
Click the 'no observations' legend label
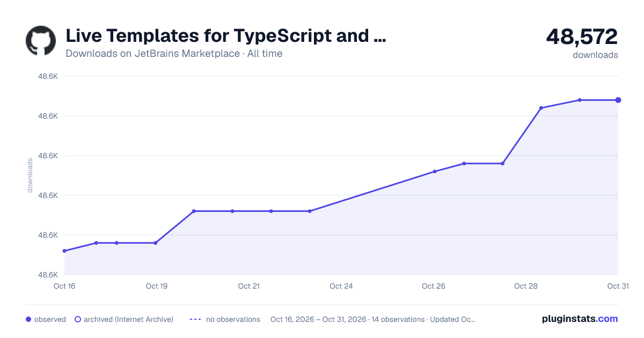233,319
